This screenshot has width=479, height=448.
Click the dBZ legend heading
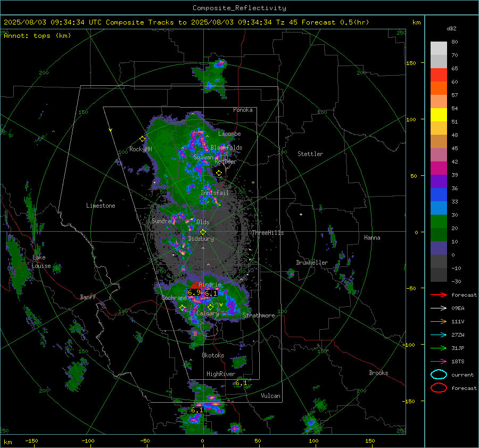click(x=451, y=28)
